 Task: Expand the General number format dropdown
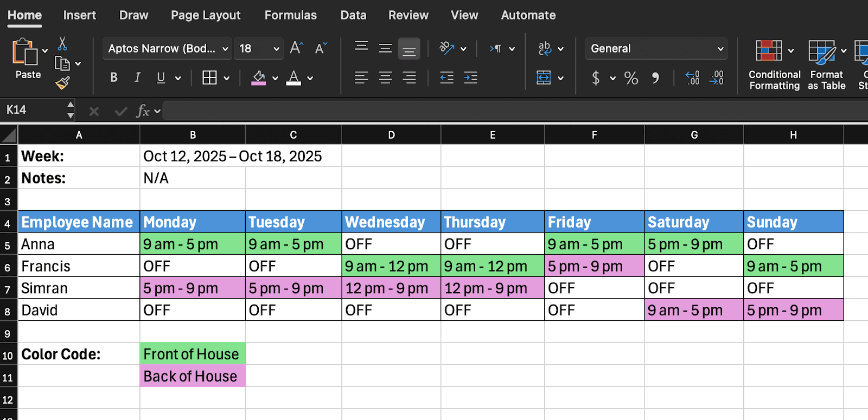[656, 49]
